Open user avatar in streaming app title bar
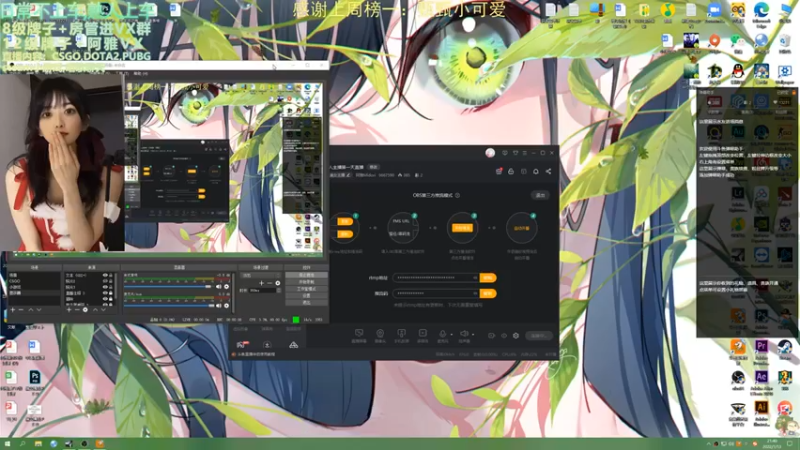The height and width of the screenshot is (450, 800). pos(490,153)
